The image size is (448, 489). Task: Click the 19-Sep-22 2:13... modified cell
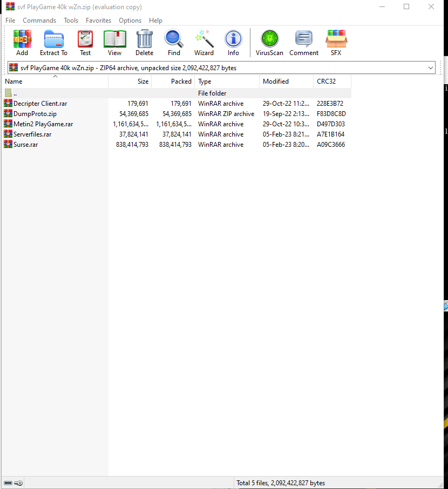286,113
